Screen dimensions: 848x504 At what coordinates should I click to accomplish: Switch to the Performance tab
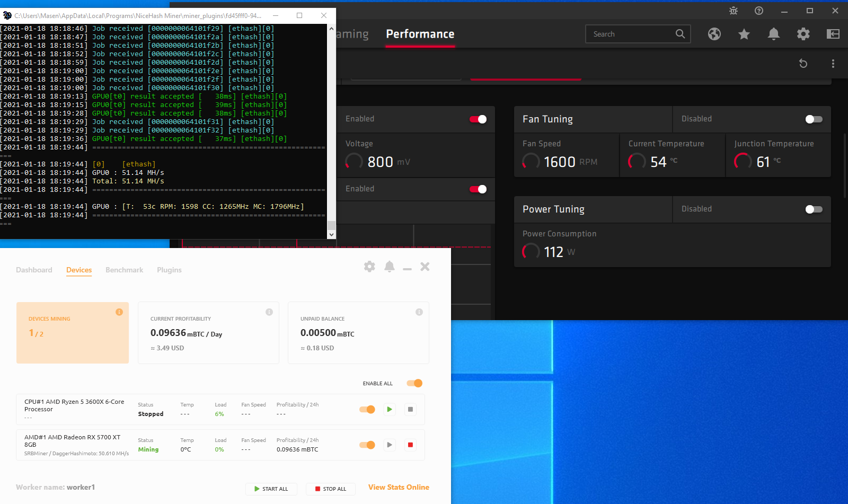420,34
